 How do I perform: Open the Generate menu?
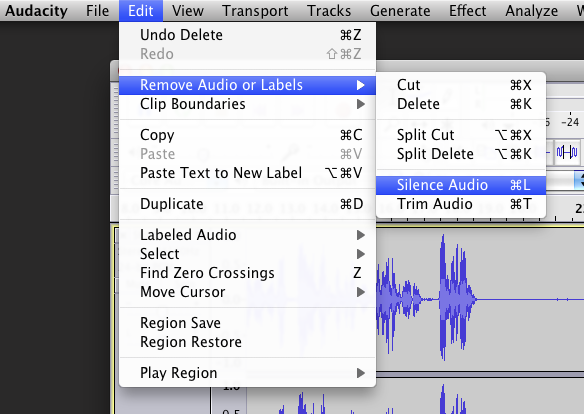400,10
